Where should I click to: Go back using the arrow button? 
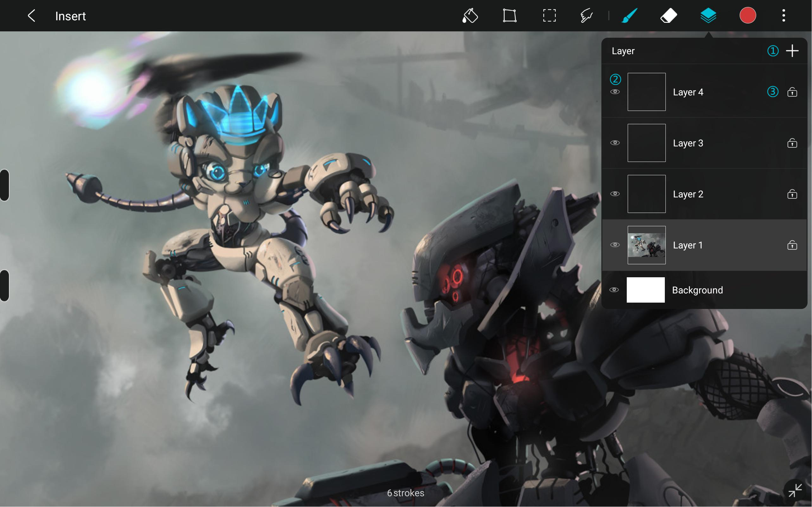coord(31,16)
